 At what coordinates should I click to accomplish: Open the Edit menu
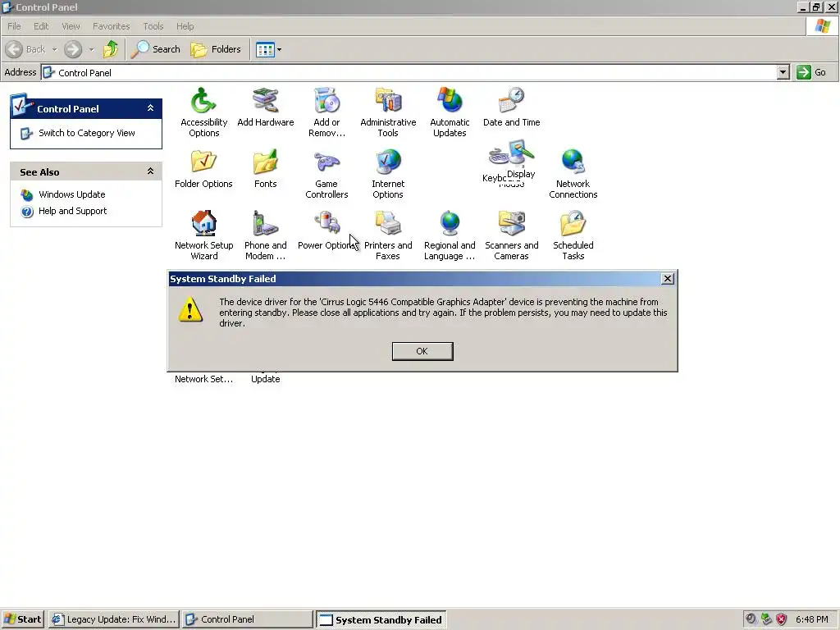coord(41,26)
